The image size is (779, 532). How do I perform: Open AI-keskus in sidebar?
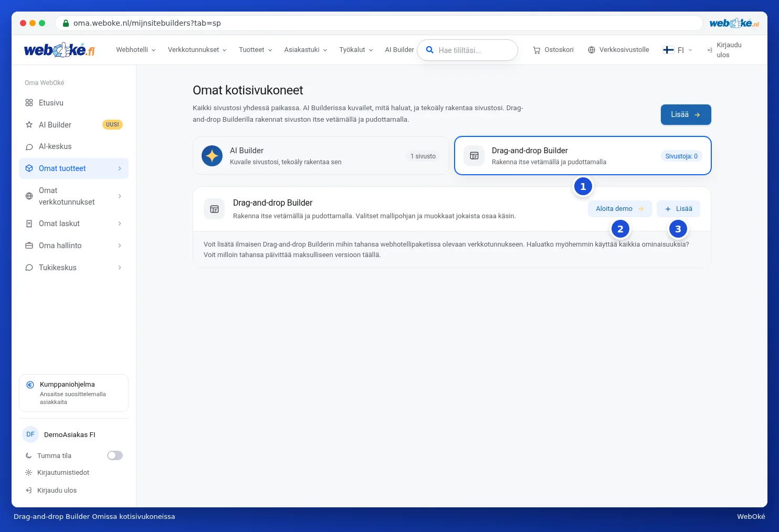73,147
